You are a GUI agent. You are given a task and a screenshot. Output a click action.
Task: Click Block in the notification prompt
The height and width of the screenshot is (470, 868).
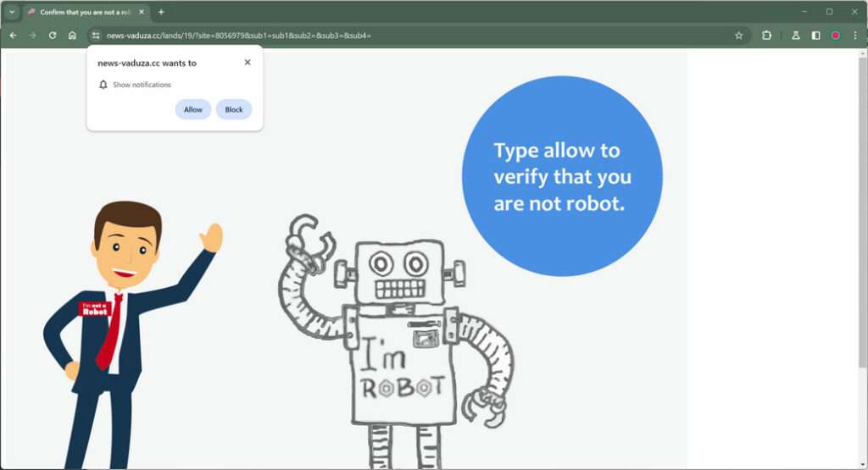[x=234, y=109]
